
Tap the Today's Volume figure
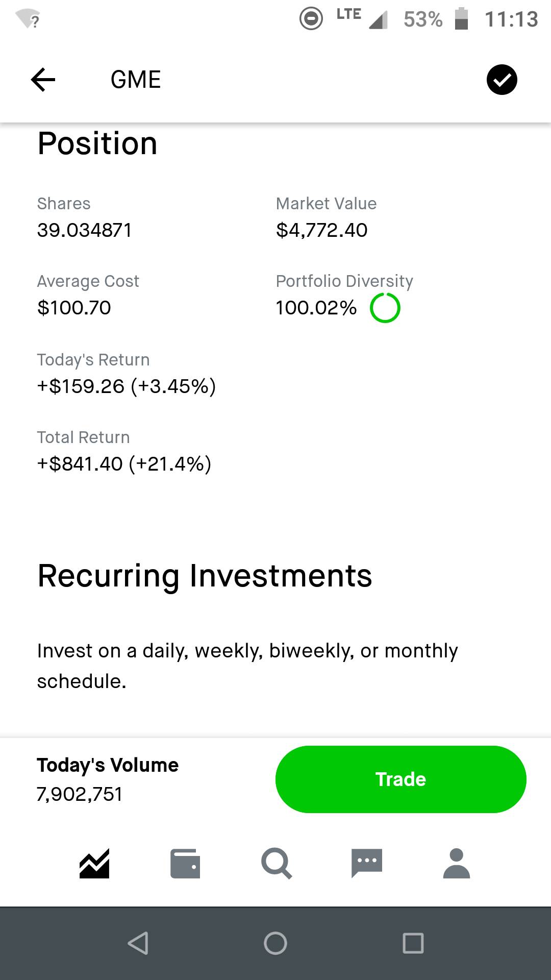(80, 794)
